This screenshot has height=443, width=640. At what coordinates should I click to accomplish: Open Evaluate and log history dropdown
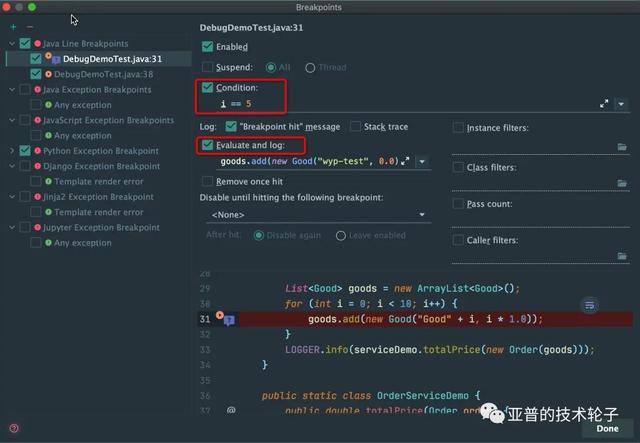pyautogui.click(x=422, y=162)
